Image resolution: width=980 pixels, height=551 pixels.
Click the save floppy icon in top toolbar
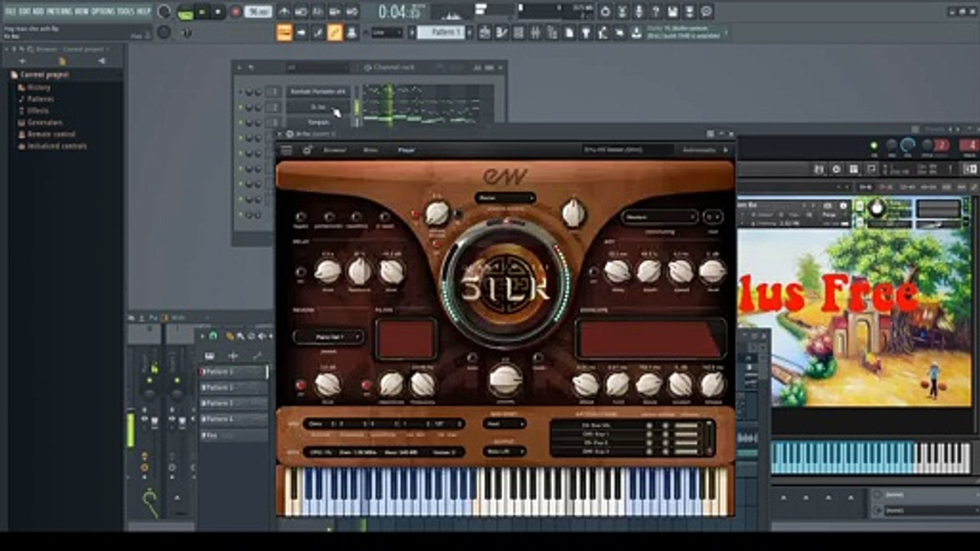[x=673, y=11]
